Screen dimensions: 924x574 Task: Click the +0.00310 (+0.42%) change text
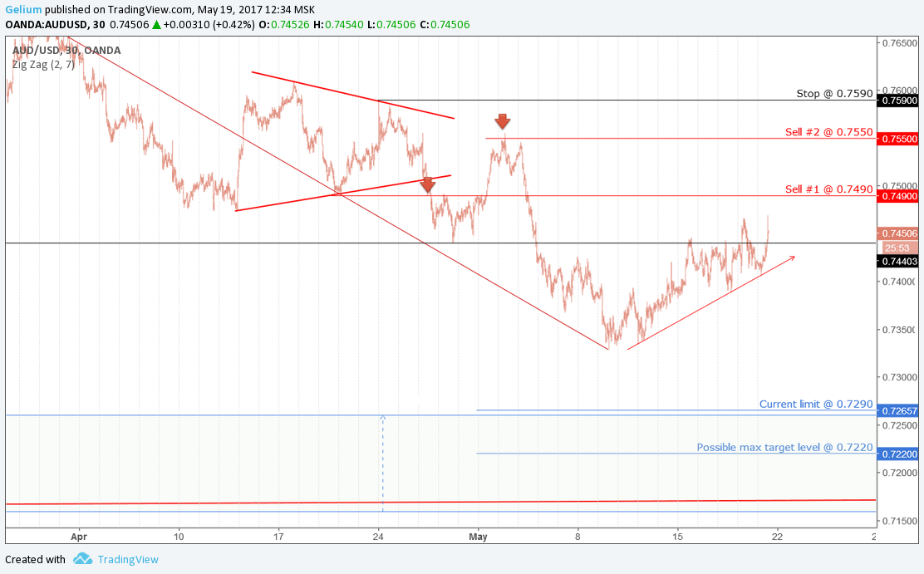209,25
